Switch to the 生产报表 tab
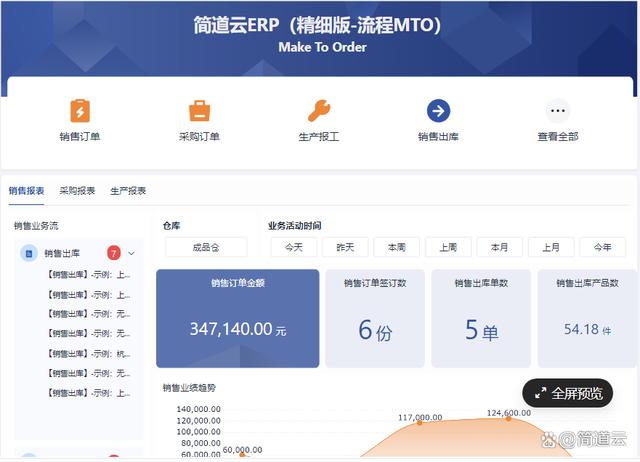This screenshot has height=462, width=640. coord(128,191)
